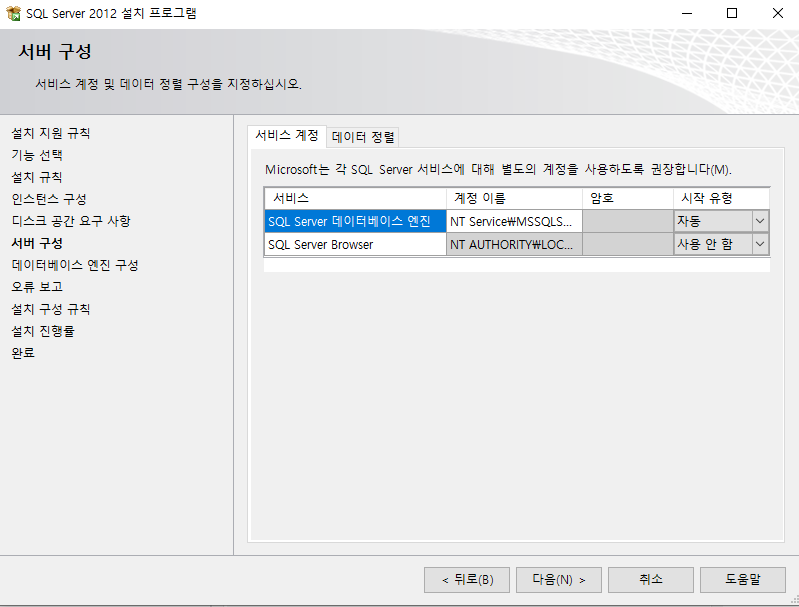Screen dimensions: 799x607
Task: Select the 데이터베이스 엔진 구성 step
Action: [75, 265]
